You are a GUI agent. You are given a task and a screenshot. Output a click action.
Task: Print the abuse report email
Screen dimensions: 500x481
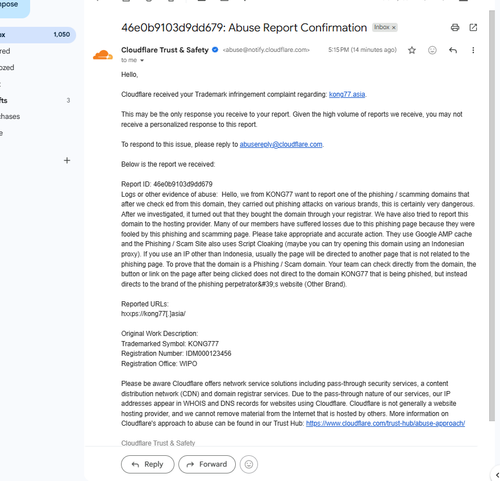(x=455, y=27)
